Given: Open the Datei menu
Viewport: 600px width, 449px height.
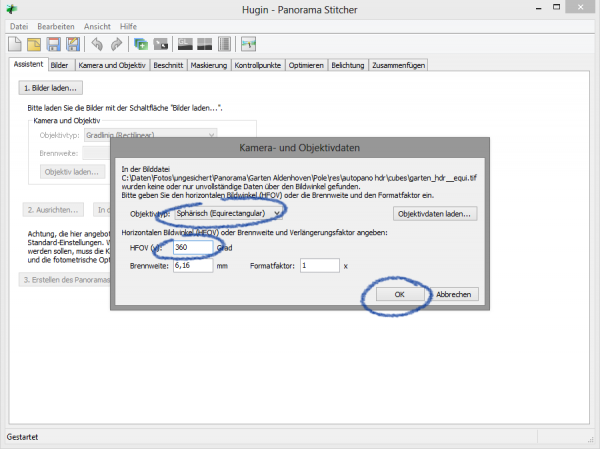Looking at the screenshot, I should (x=19, y=26).
